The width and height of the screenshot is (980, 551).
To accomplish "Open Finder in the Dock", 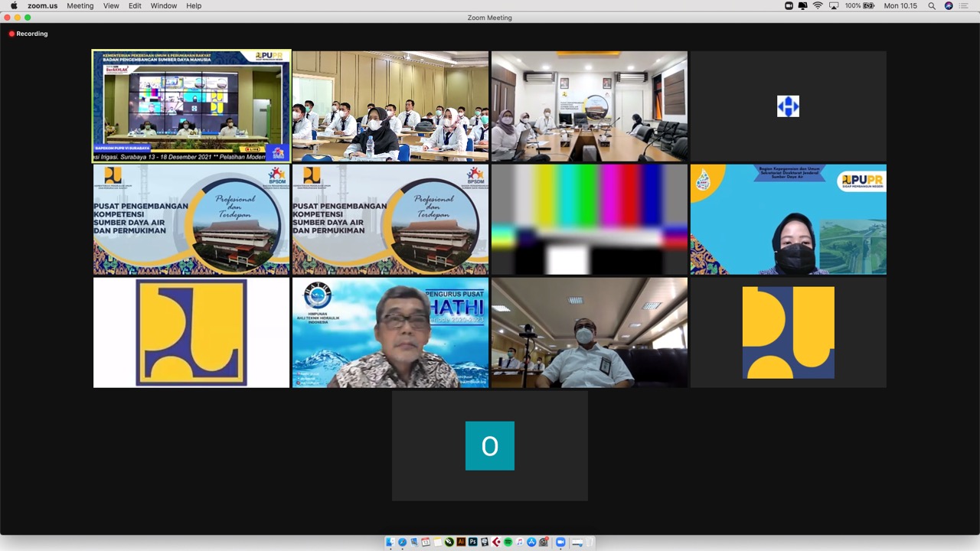I will click(390, 542).
